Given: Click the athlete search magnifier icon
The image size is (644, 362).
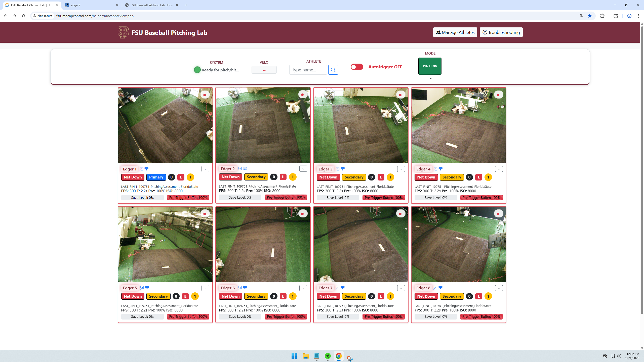Looking at the screenshot, I should point(333,70).
